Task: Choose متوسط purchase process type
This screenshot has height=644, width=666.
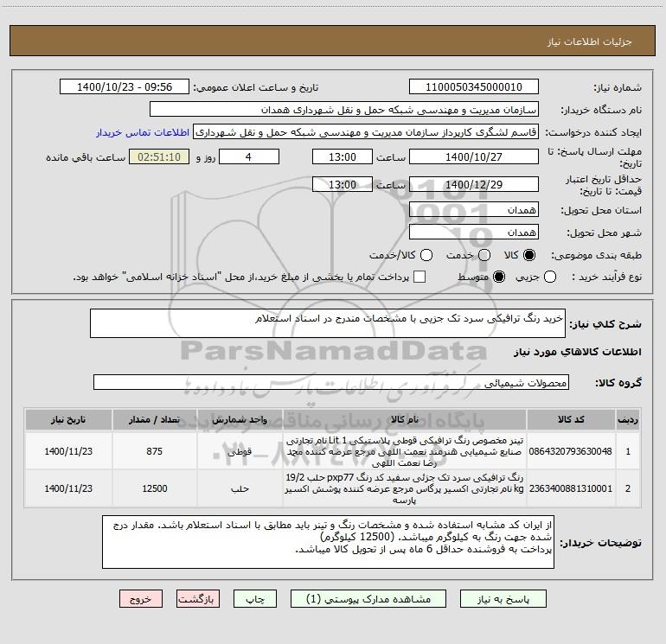Action: [x=499, y=277]
